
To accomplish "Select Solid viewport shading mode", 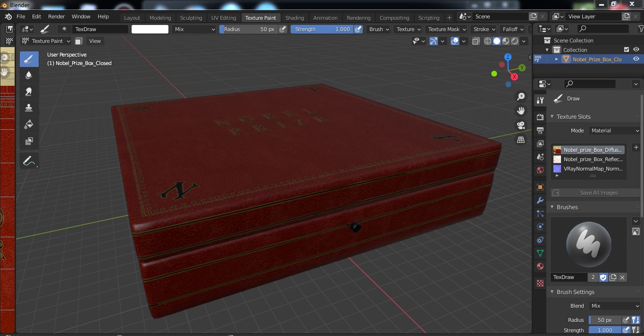I will click(497, 41).
